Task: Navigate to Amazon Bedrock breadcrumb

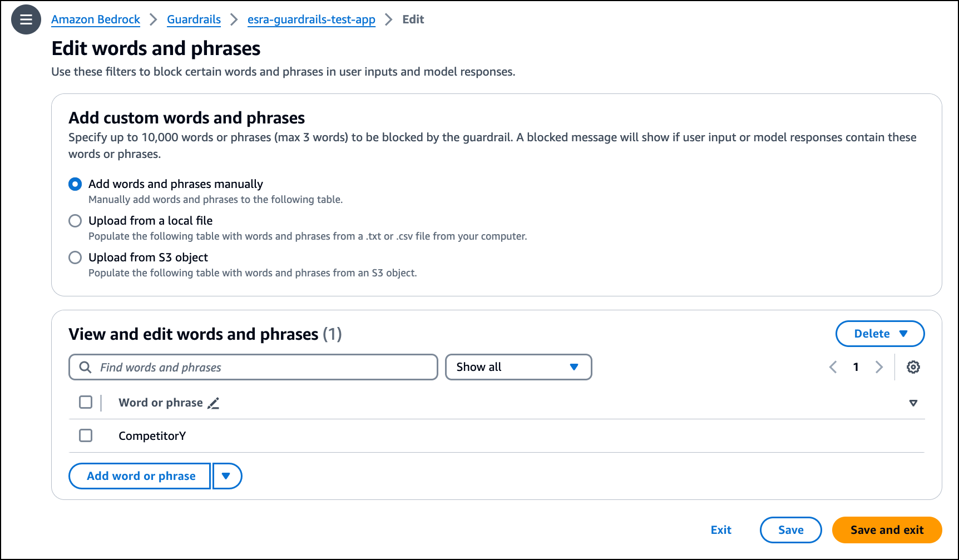Action: click(96, 19)
